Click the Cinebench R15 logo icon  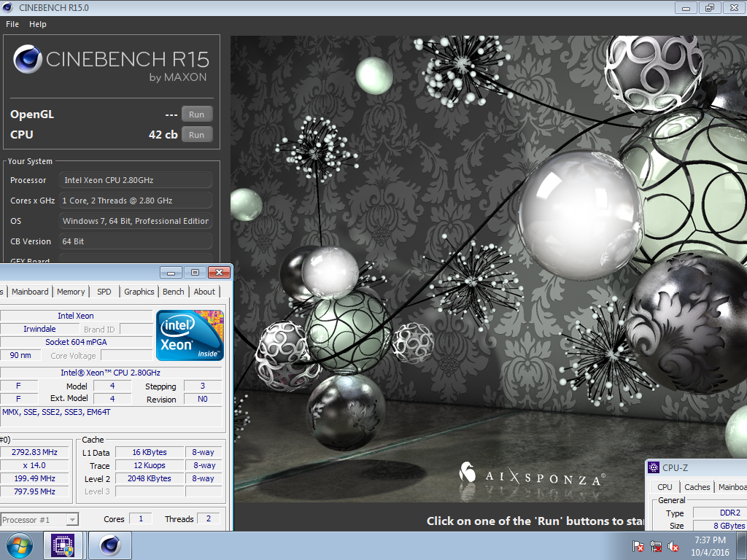click(x=28, y=60)
